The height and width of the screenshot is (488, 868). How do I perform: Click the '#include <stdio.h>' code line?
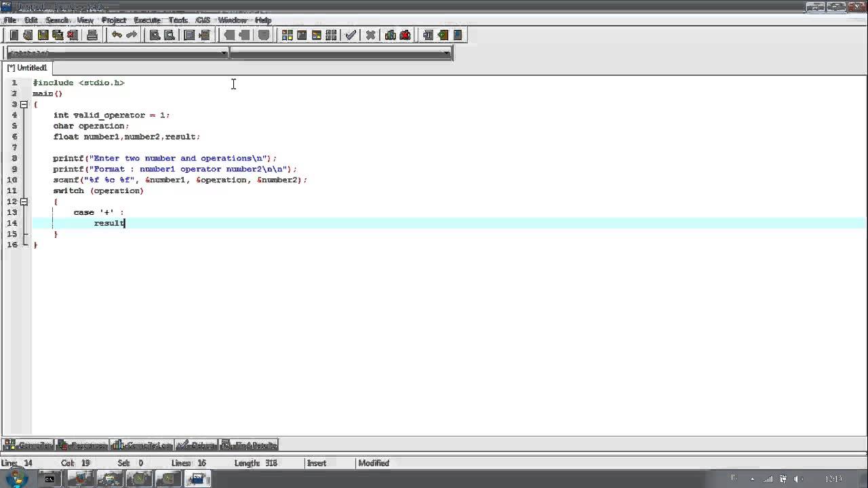(x=79, y=83)
